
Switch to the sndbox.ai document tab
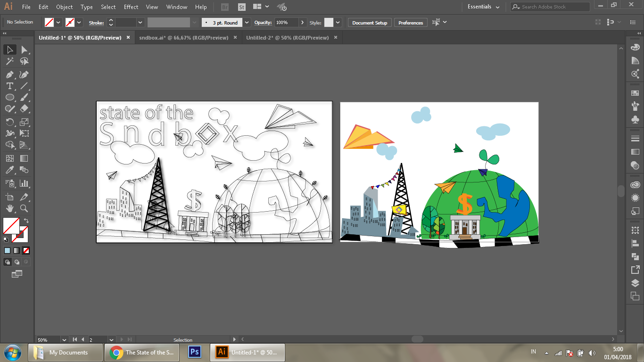click(x=184, y=38)
